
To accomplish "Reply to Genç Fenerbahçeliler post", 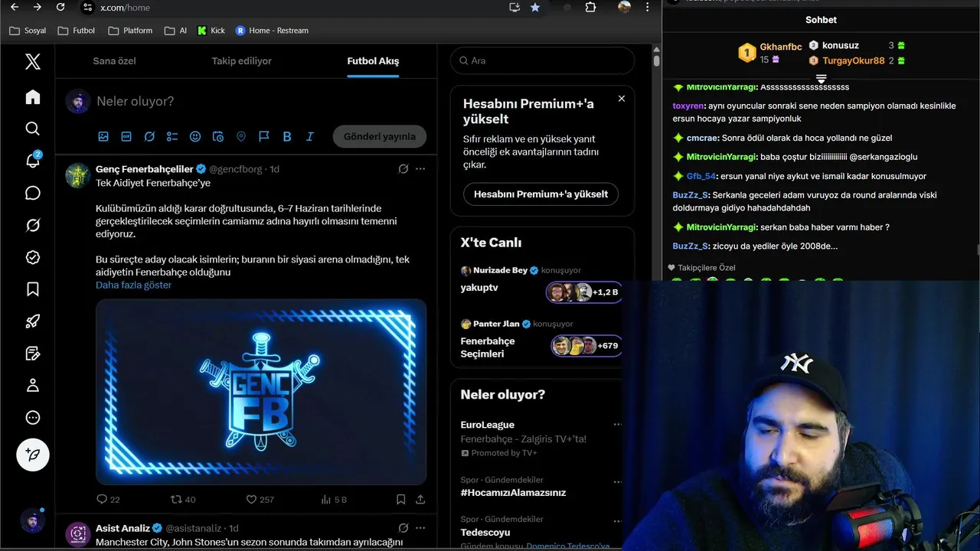I will 108,499.
